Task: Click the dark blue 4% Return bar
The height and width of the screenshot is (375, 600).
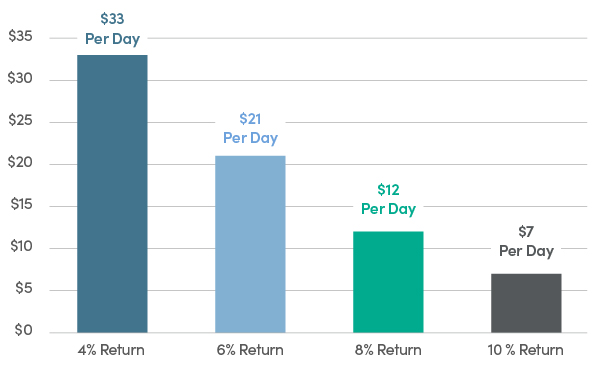Action: 112,194
